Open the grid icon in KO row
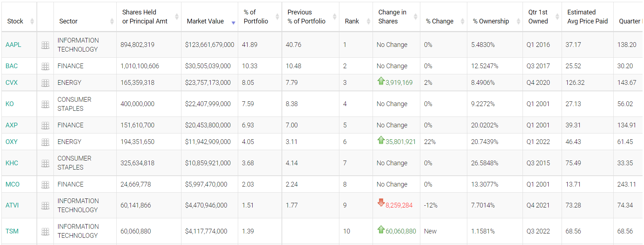 [x=45, y=104]
